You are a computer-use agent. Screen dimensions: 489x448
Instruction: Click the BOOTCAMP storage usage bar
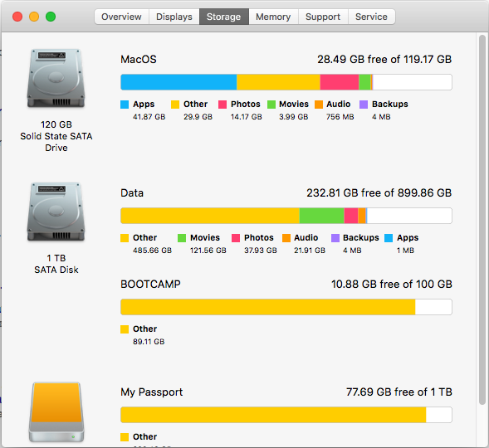click(286, 307)
